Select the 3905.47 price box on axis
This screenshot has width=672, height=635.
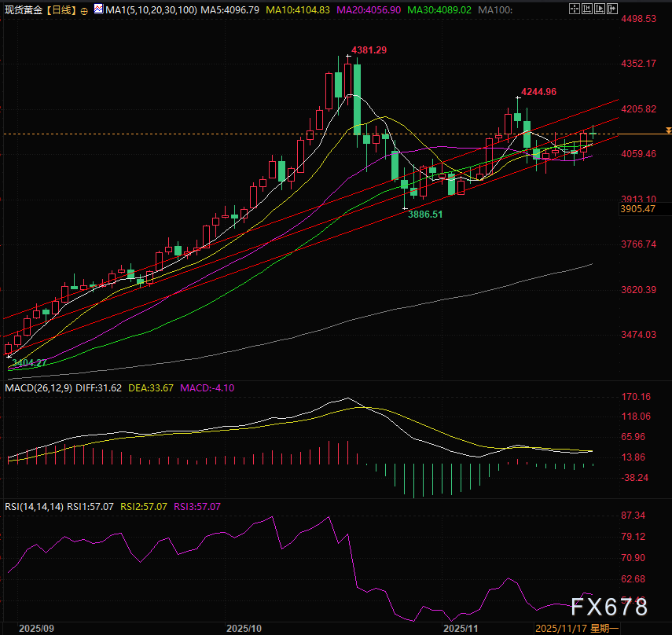[x=637, y=209]
